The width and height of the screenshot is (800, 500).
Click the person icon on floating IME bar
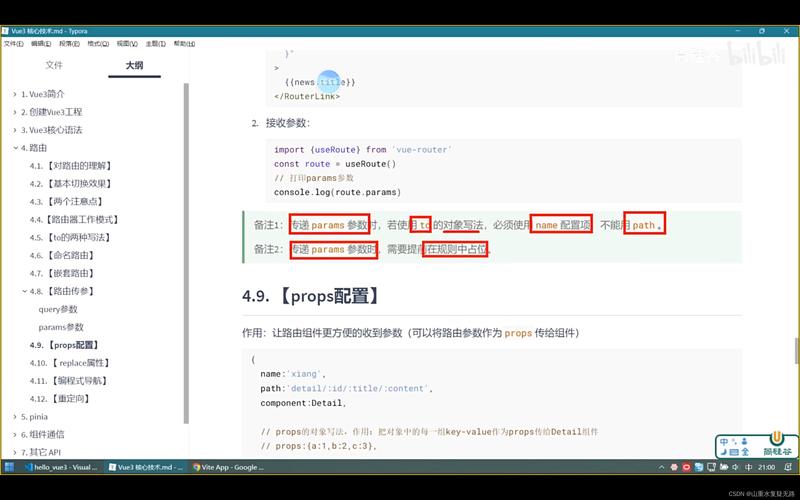click(744, 442)
